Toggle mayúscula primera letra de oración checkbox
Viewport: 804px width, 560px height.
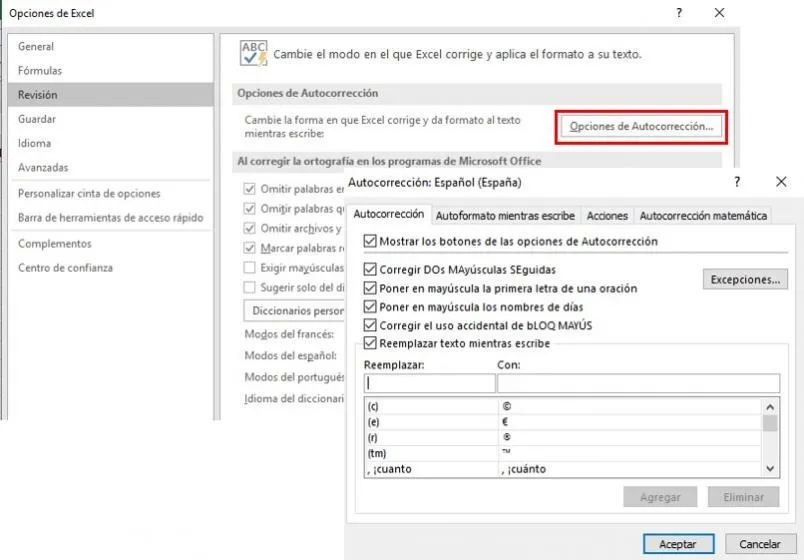tap(370, 288)
